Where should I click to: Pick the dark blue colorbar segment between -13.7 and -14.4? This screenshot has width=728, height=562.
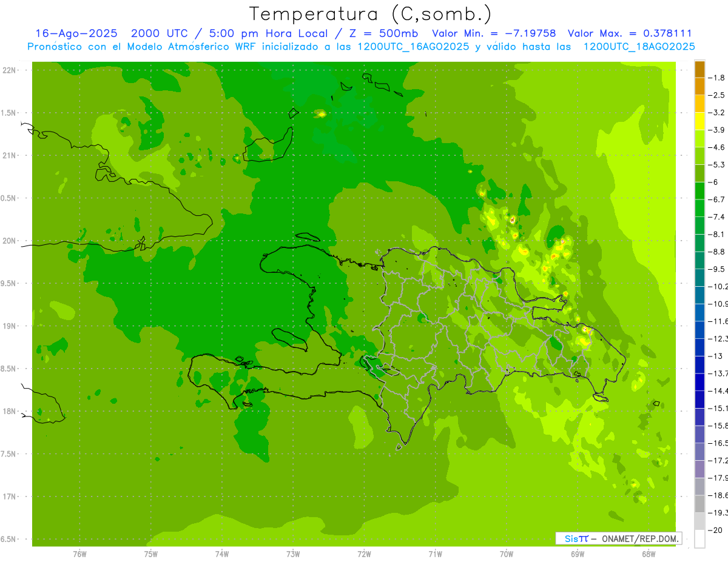tap(699, 382)
